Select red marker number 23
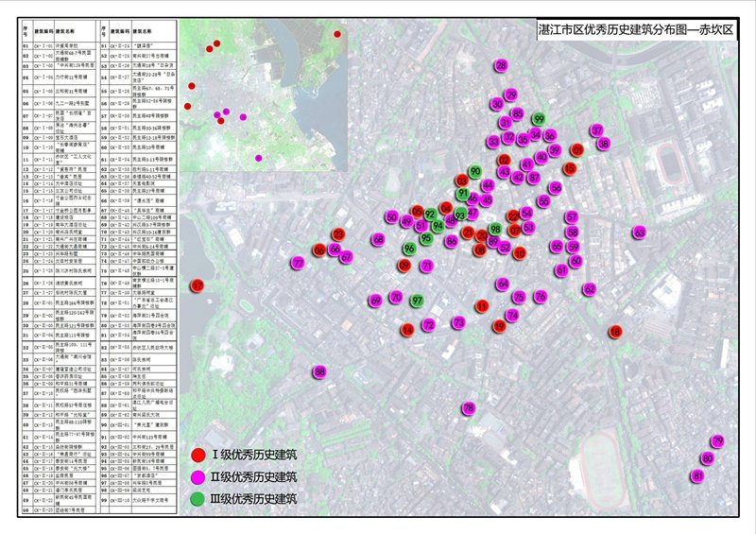 pos(338,234)
